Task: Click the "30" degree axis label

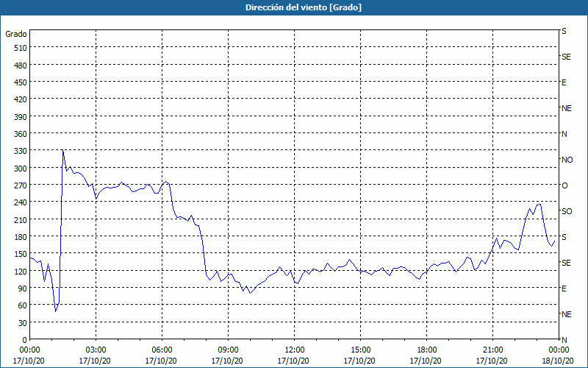Action: click(x=23, y=323)
